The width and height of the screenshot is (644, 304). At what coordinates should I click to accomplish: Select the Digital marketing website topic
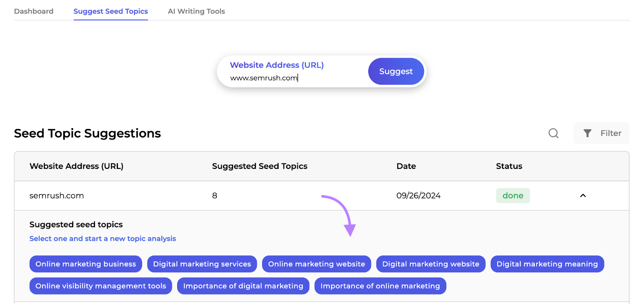[x=431, y=264]
